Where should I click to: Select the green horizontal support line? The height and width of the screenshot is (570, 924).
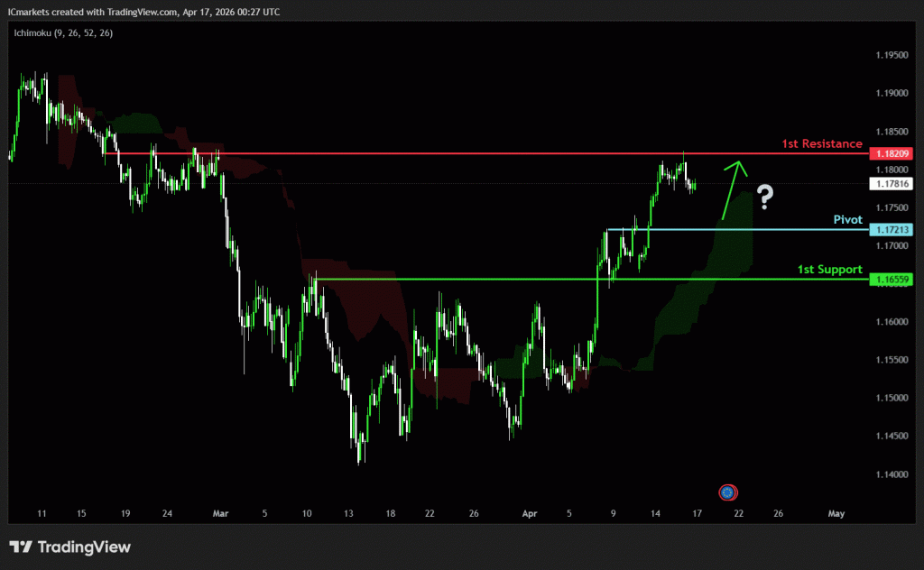541,279
